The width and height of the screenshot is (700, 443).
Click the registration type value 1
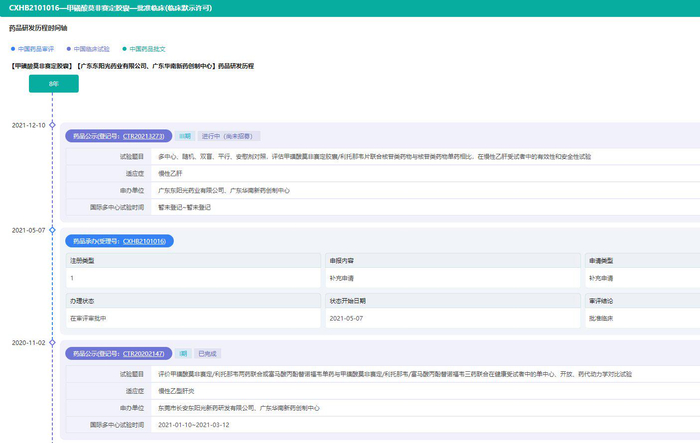coord(193,278)
